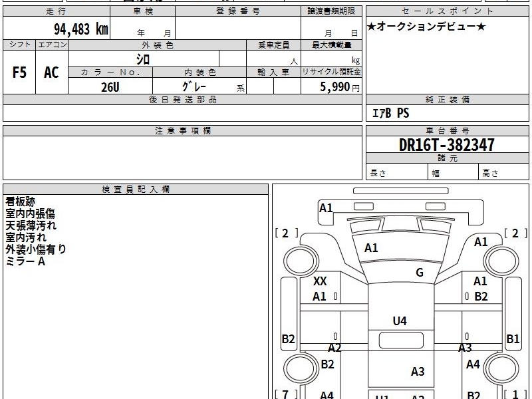Viewport: 532px width, 399px height.
Task: Click the inspector note 室内内張傷
Action: [x=30, y=213]
